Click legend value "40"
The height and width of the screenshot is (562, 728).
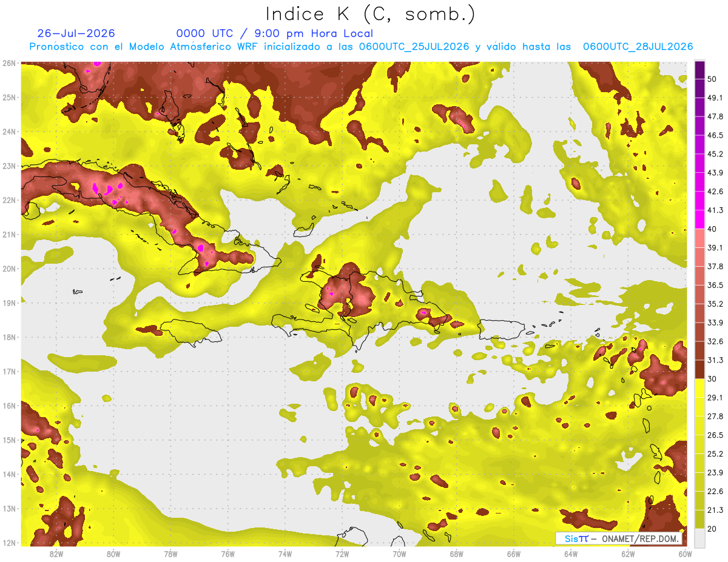point(712,229)
